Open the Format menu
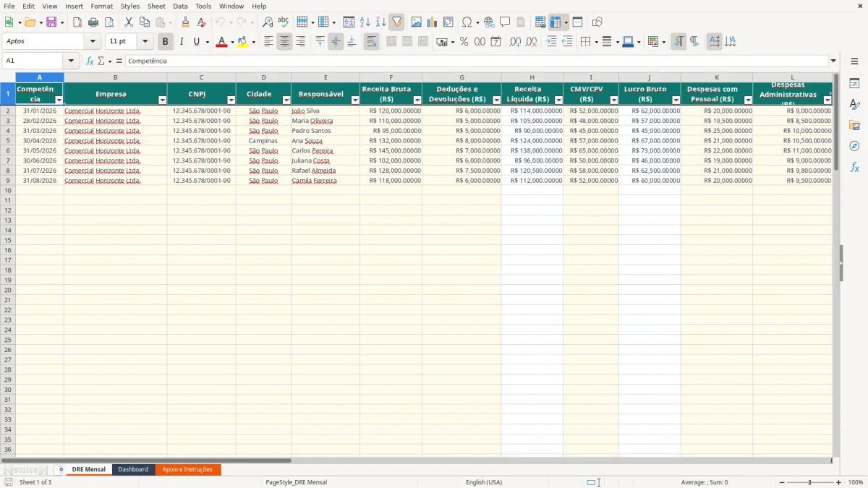The width and height of the screenshot is (868, 488). point(102,6)
